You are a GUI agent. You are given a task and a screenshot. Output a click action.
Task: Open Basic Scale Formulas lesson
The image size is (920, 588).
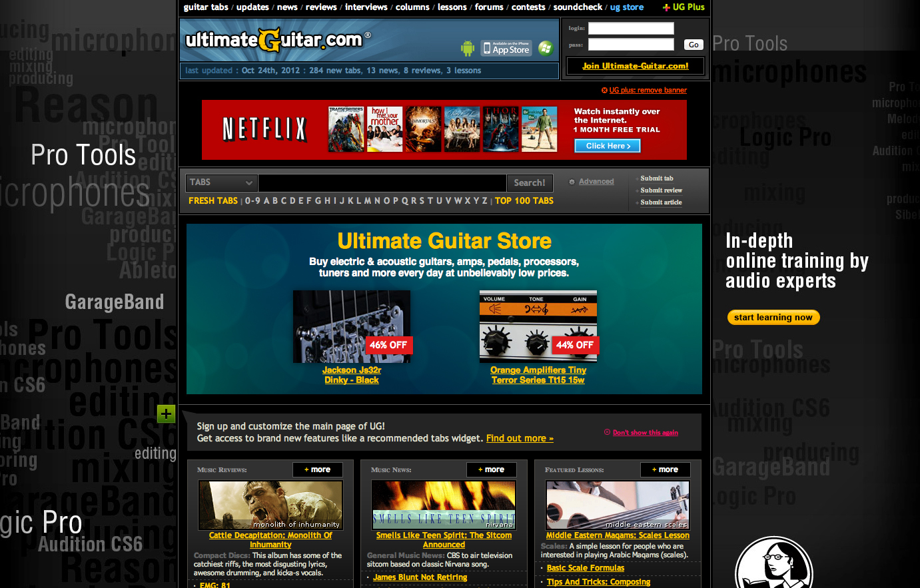pos(586,568)
